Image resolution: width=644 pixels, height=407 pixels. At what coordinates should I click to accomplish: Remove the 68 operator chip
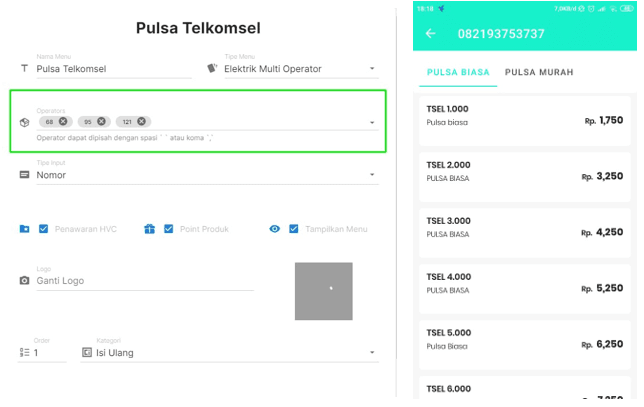pos(64,121)
